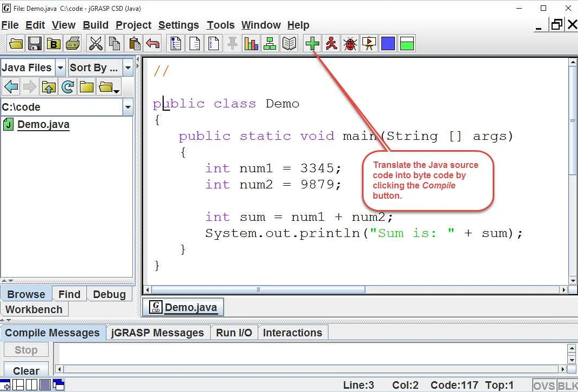Screen dimensions: 578x392
Task: Click the Generate CSD icon
Action: pos(176,43)
